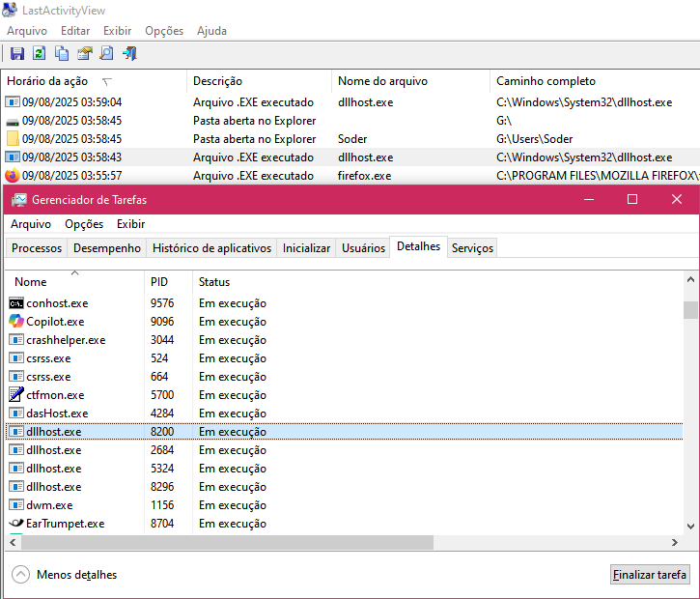Minimize the Gerenciador de Tarefas window
Image resolution: width=700 pixels, height=599 pixels.
coord(589,199)
